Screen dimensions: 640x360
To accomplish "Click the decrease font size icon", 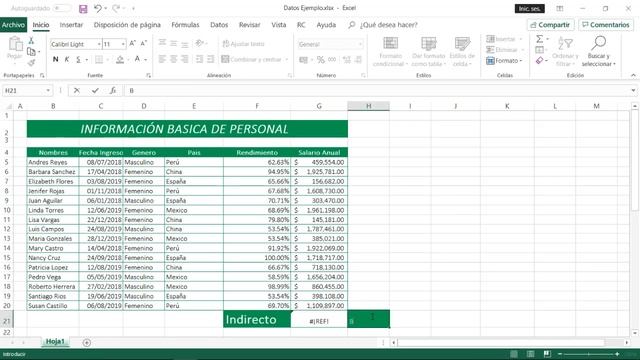I will pyautogui.click(x=144, y=44).
